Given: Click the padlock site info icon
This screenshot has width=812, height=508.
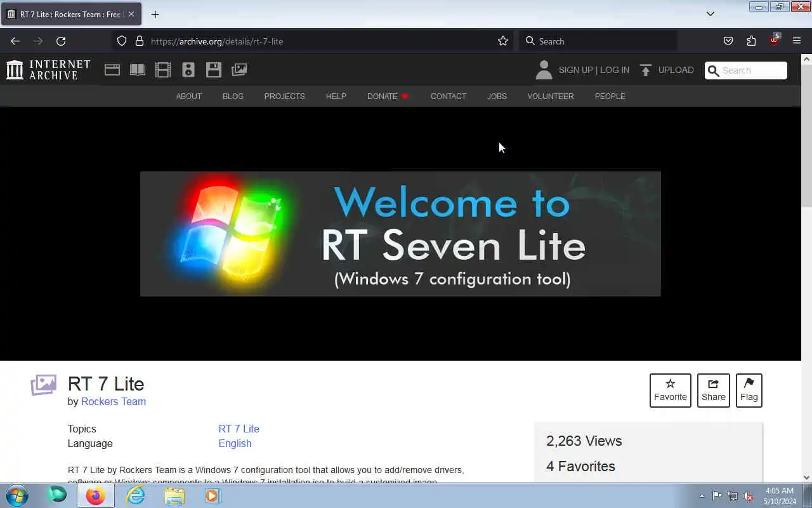Looking at the screenshot, I should 140,41.
